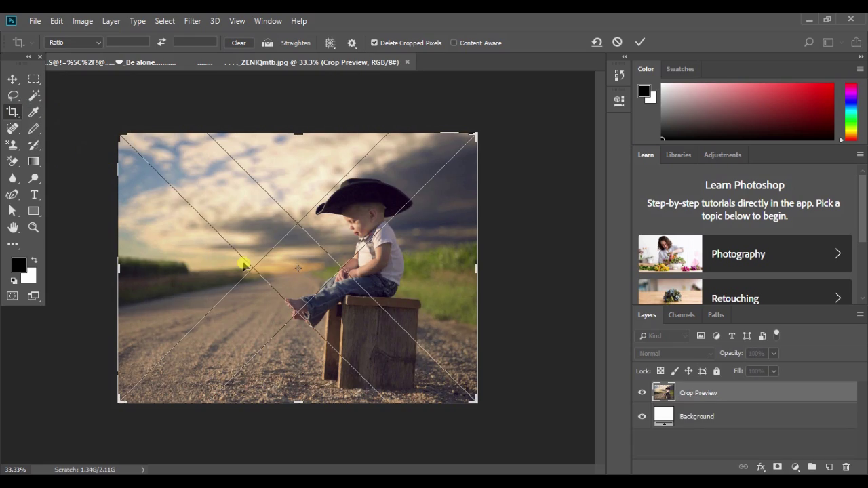Select the Horizontal Type tool
This screenshot has width=868, height=488.
point(34,195)
